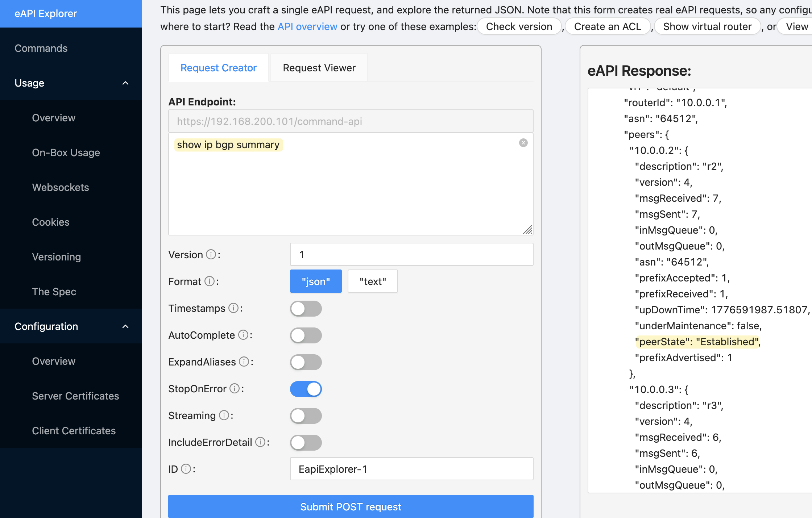Select the "text" format option
Viewport: 812px width, 518px height.
[x=373, y=281]
